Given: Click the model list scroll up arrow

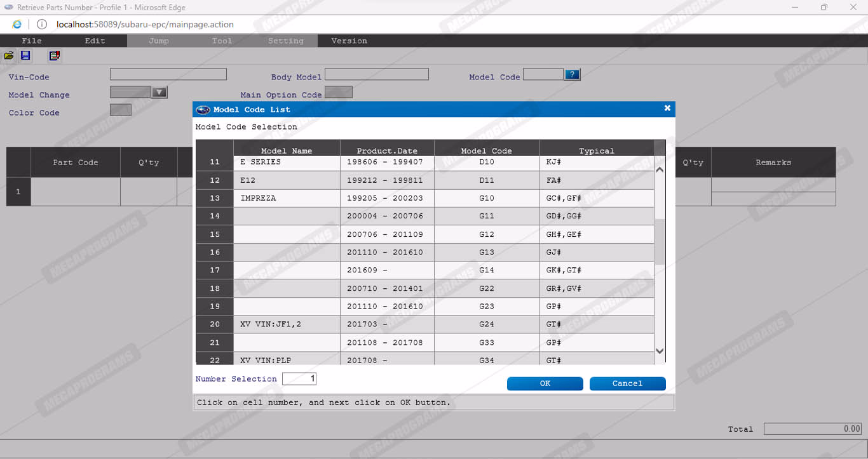Looking at the screenshot, I should (x=660, y=170).
